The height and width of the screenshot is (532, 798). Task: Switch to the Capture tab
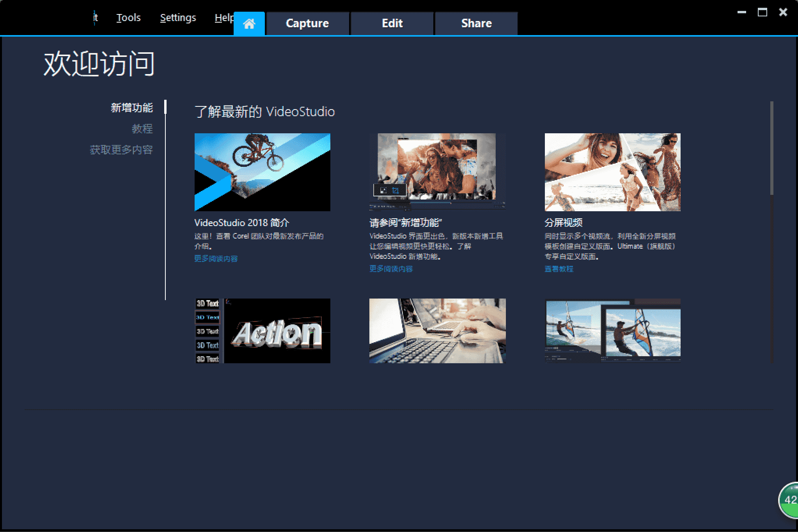[307, 23]
